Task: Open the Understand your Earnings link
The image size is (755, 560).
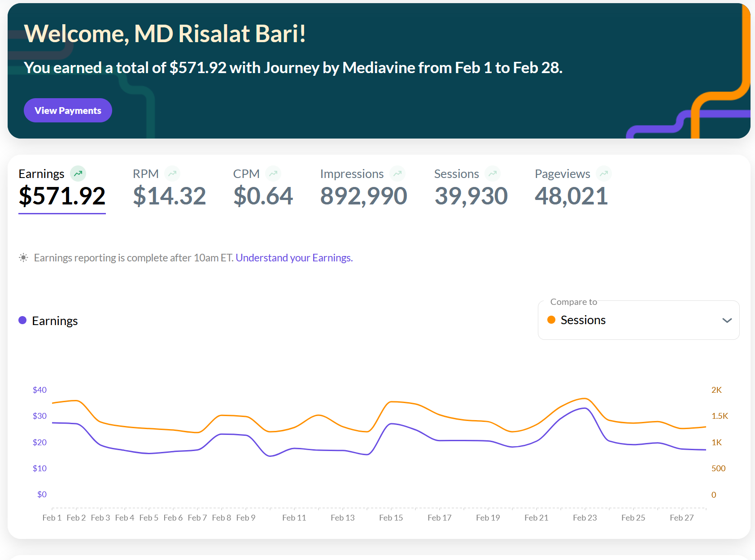Action: pyautogui.click(x=294, y=258)
